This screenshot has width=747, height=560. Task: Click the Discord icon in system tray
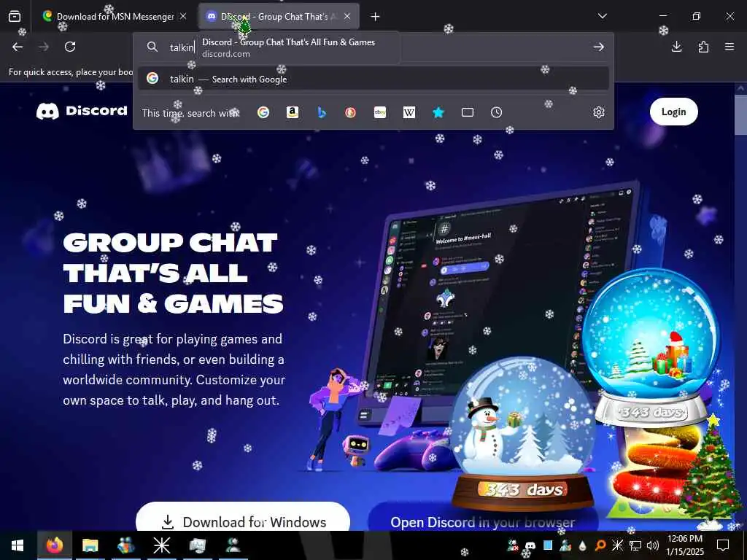tap(530, 545)
